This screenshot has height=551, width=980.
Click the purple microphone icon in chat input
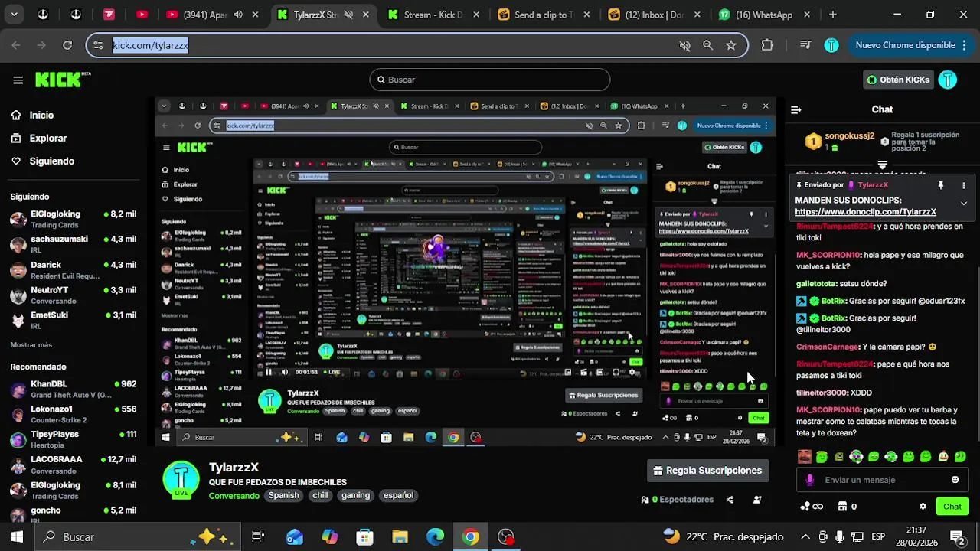[x=810, y=480]
